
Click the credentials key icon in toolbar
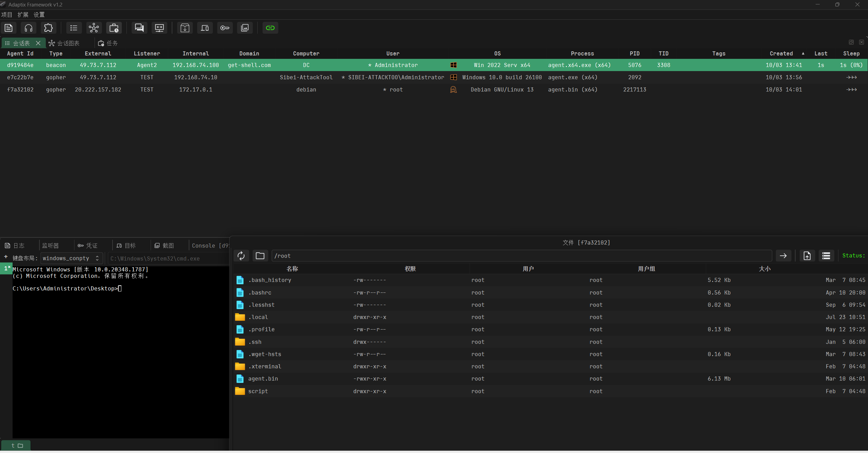click(225, 28)
